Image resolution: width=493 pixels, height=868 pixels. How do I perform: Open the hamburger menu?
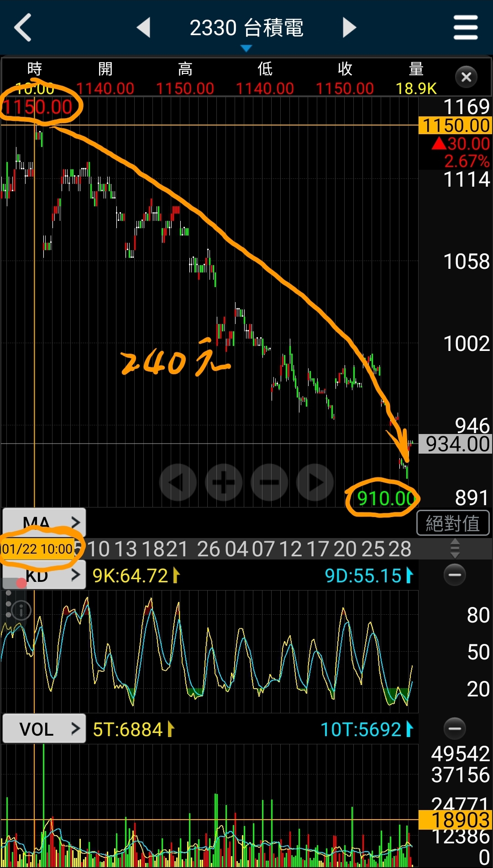click(x=465, y=28)
